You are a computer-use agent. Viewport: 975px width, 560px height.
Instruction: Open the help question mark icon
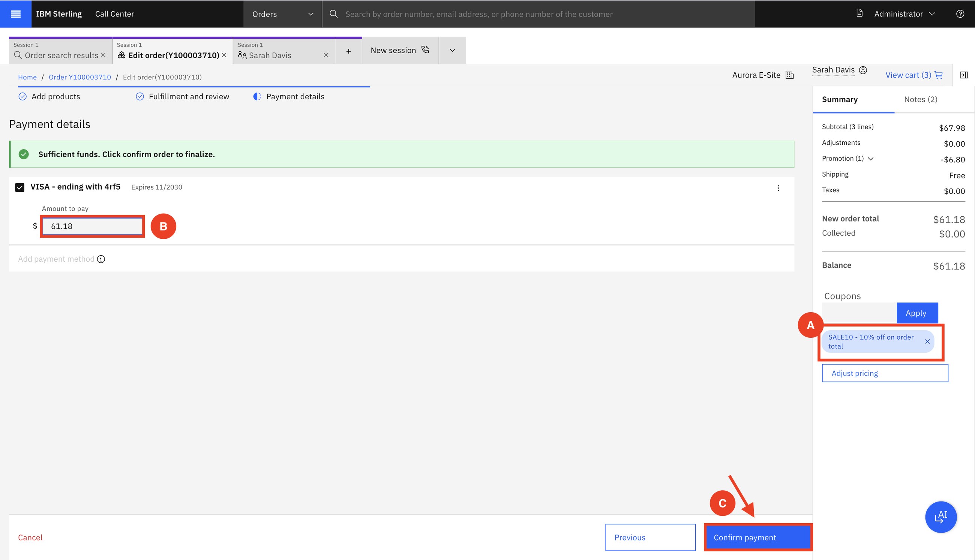(x=960, y=14)
